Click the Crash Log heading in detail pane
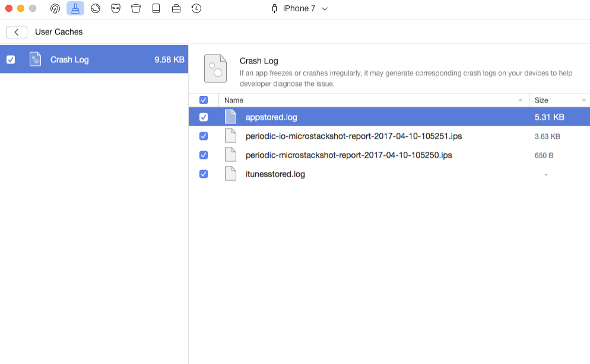590x364 pixels. [259, 61]
